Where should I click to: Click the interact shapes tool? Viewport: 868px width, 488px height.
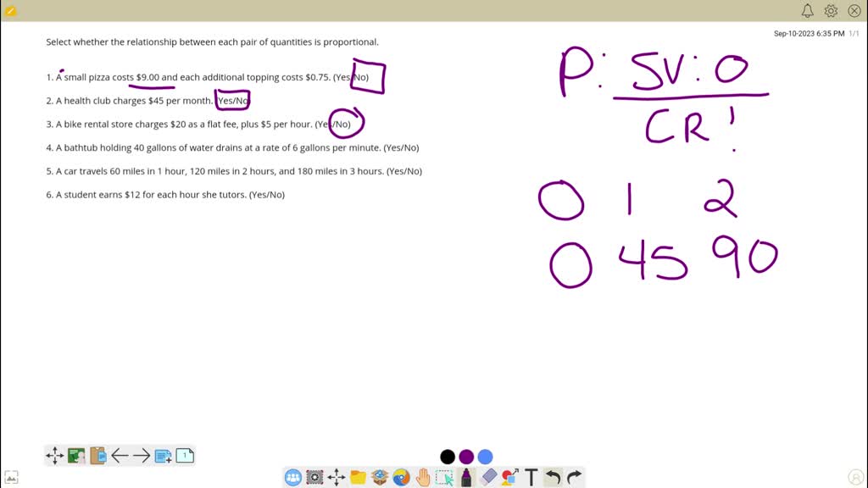tap(510, 477)
